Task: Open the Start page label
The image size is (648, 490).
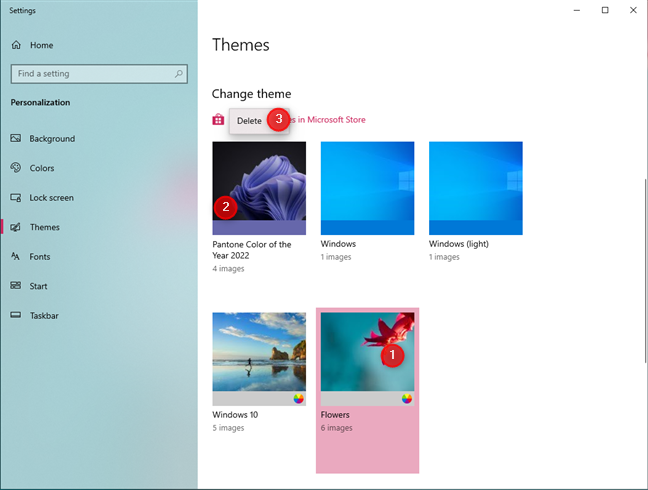Action: pyautogui.click(x=38, y=286)
